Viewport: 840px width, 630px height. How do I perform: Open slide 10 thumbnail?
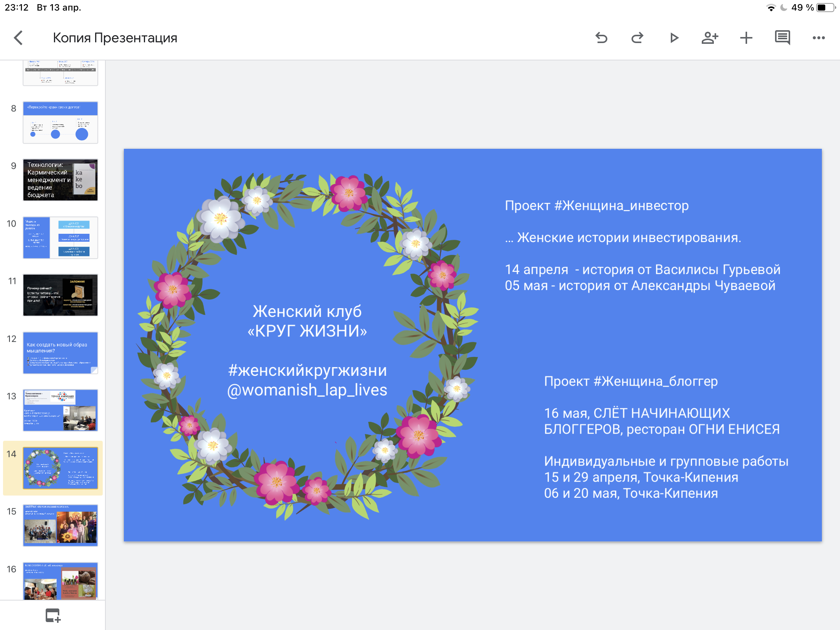60,238
